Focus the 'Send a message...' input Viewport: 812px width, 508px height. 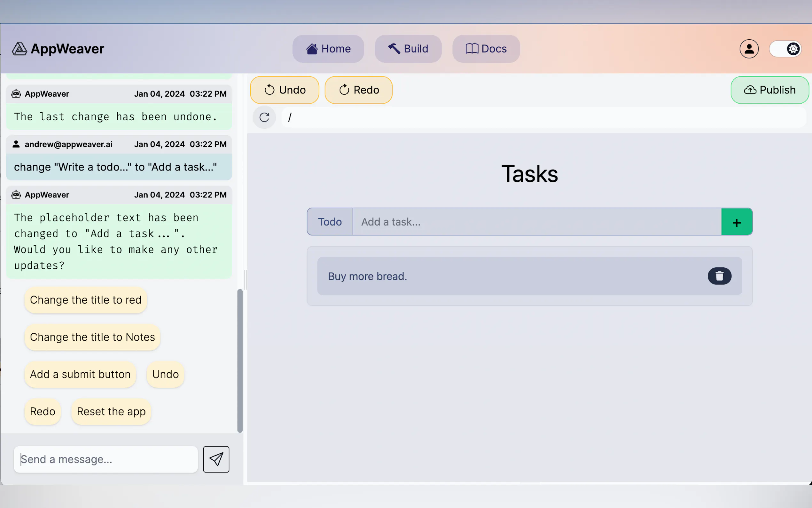[x=106, y=459]
